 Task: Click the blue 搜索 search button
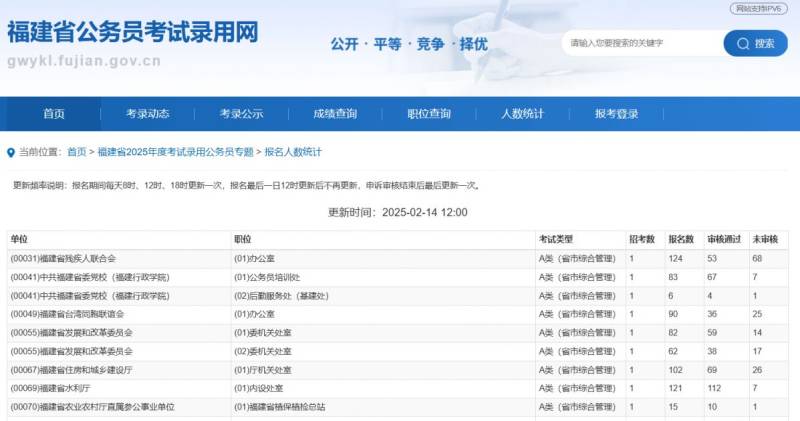(x=755, y=43)
